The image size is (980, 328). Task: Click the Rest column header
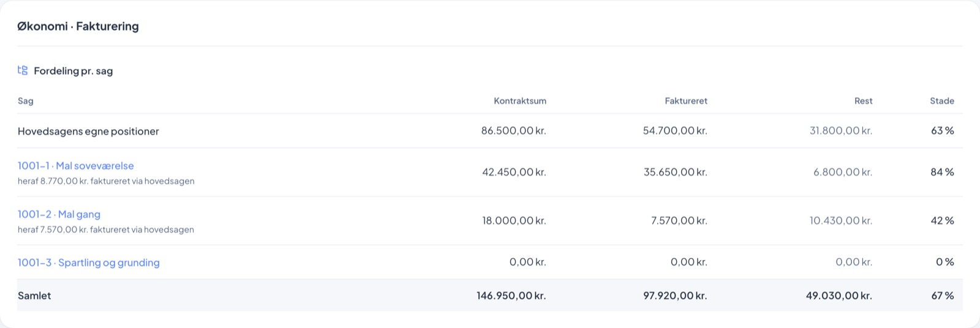click(864, 101)
